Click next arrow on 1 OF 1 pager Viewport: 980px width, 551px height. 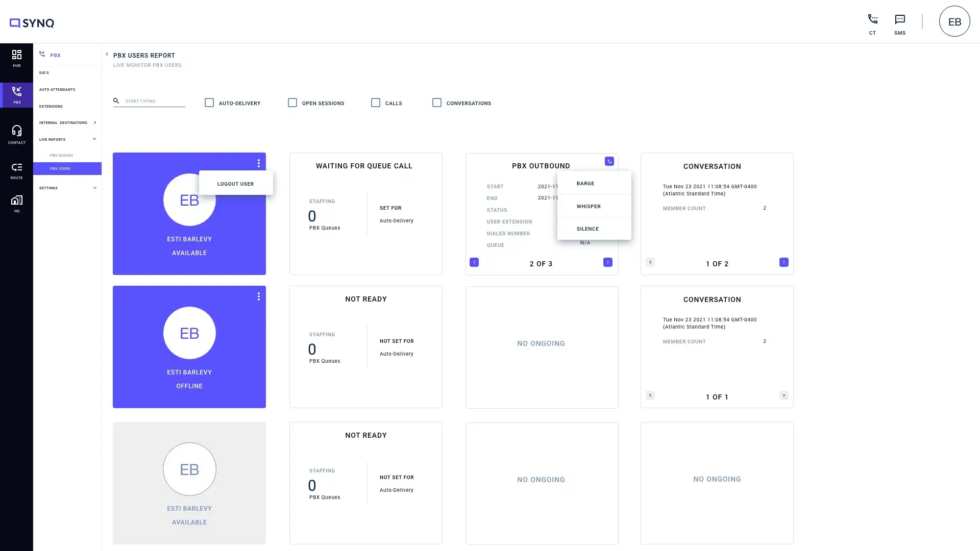click(x=784, y=395)
